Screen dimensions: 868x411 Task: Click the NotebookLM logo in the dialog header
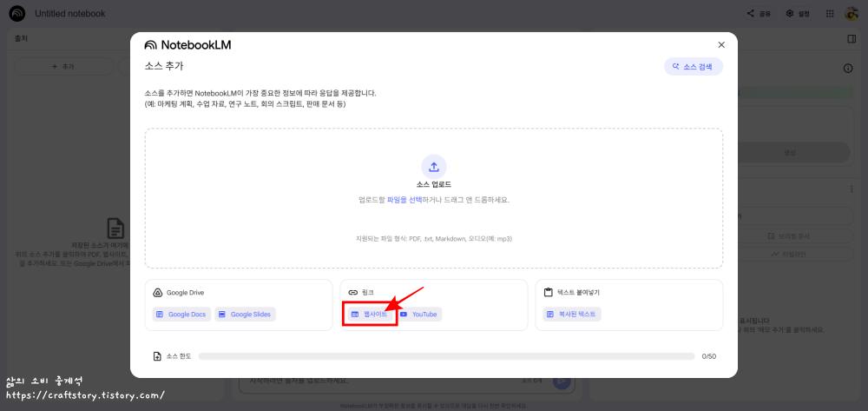(x=187, y=45)
